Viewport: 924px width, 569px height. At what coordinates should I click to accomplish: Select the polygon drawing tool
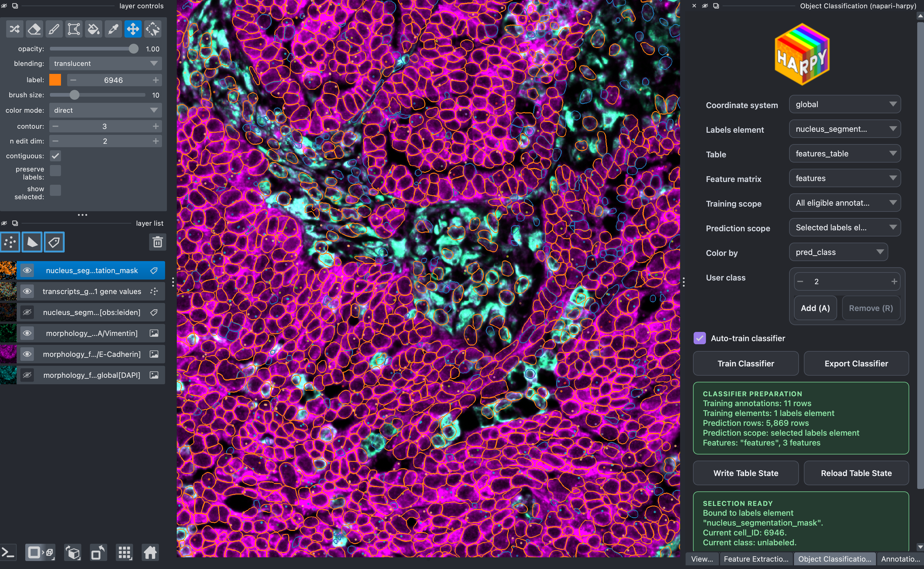coord(74,29)
